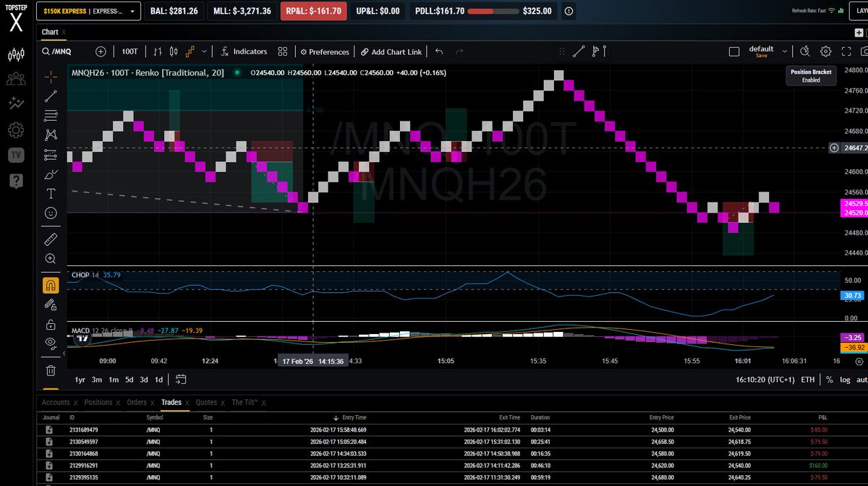Click the zoom-in magnifier tool
This screenshot has width=868, height=486.
tap(51, 258)
